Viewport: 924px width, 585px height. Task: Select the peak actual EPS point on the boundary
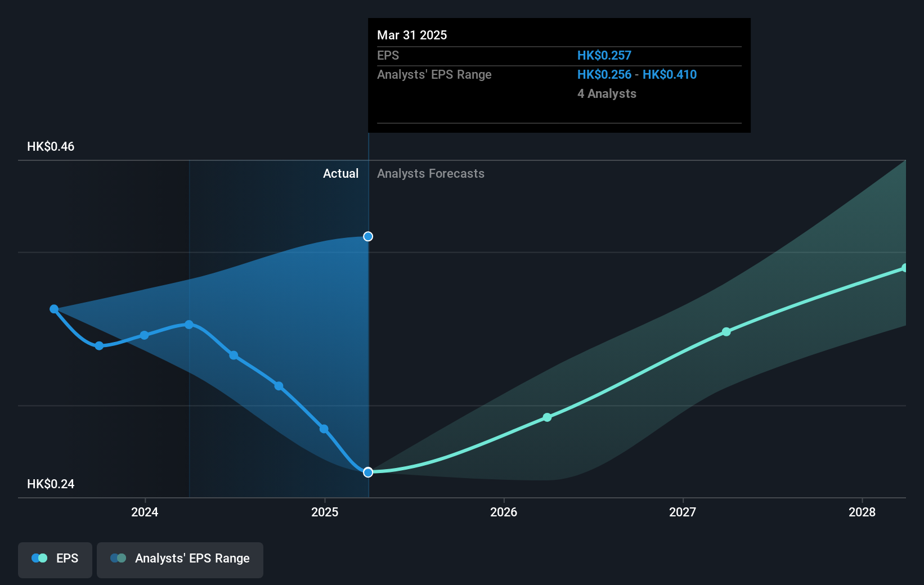tap(368, 236)
